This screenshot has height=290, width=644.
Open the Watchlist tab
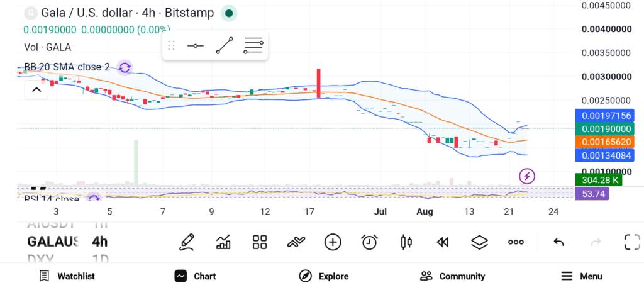pos(67,276)
